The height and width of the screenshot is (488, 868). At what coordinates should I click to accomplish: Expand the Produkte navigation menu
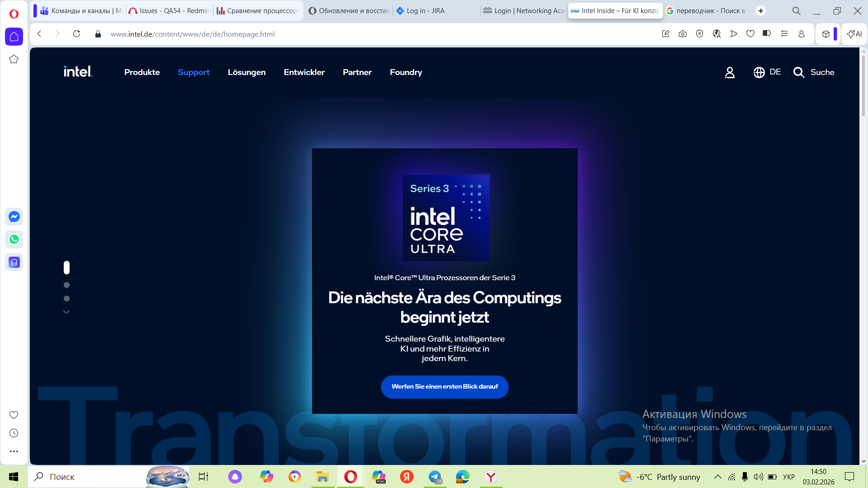(142, 72)
